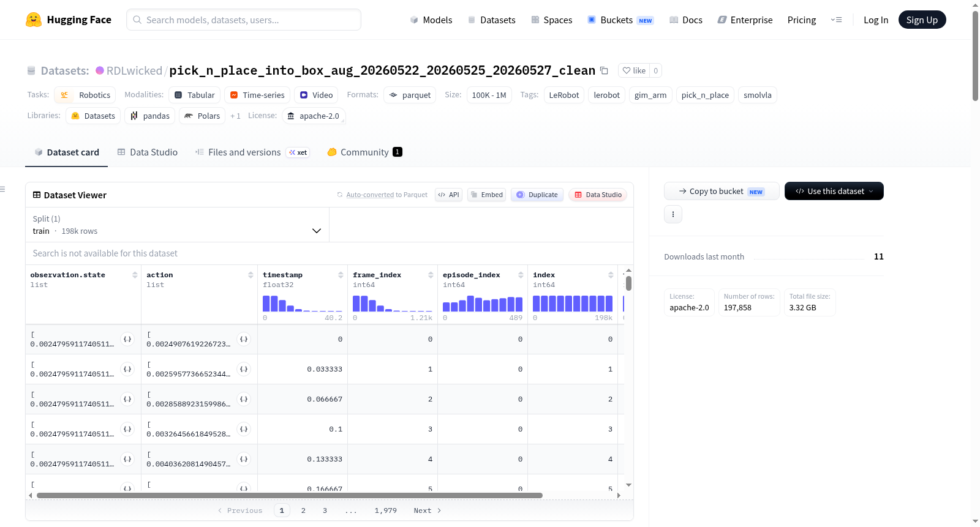Click the frame_index histogram chart
980x527 pixels.
click(x=393, y=304)
